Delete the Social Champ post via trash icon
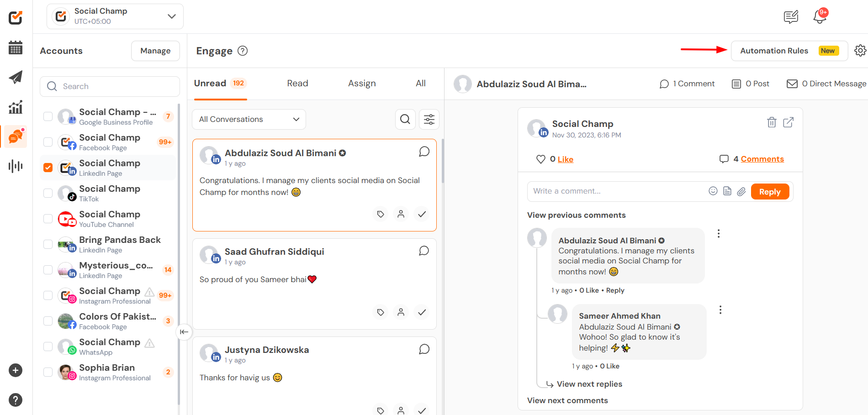Viewport: 868px width, 415px height. 772,122
